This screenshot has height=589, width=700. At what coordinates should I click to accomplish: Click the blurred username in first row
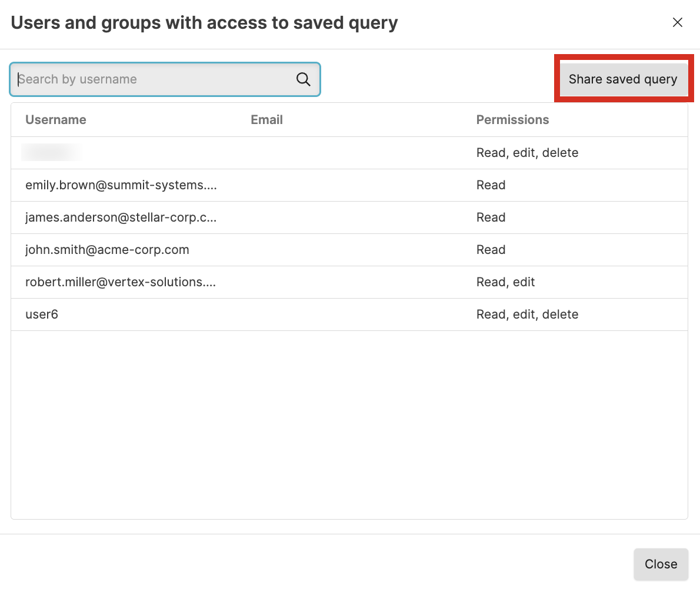coord(52,153)
